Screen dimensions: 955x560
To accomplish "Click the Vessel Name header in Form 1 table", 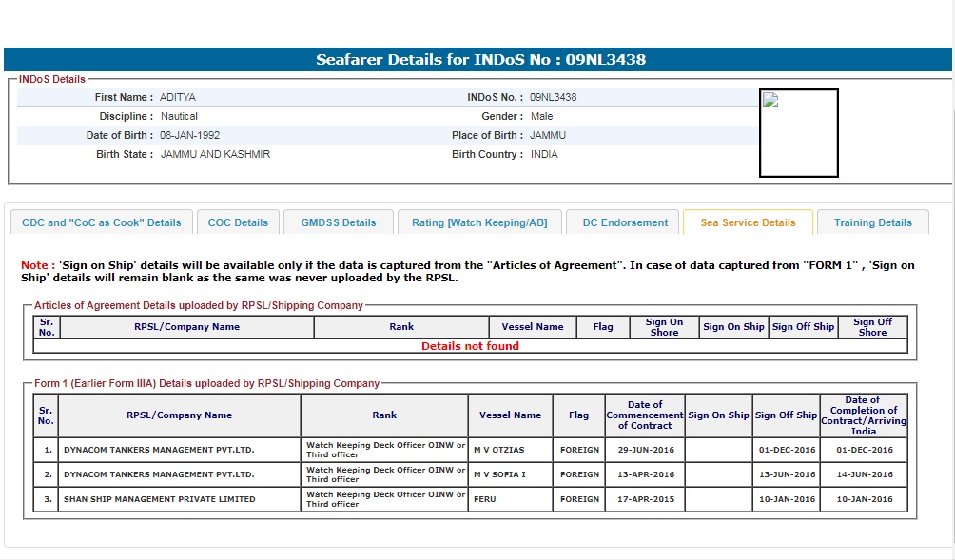I will click(x=510, y=415).
